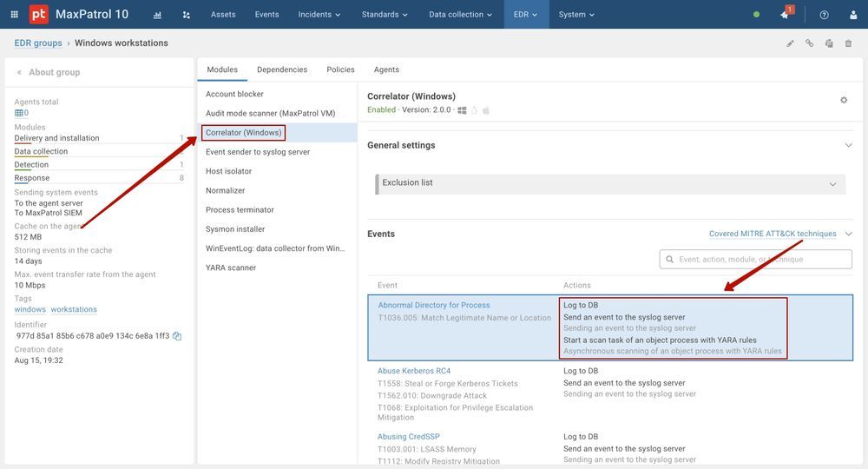Open Correlator module settings gear
The image size is (868, 469).
pyautogui.click(x=844, y=100)
